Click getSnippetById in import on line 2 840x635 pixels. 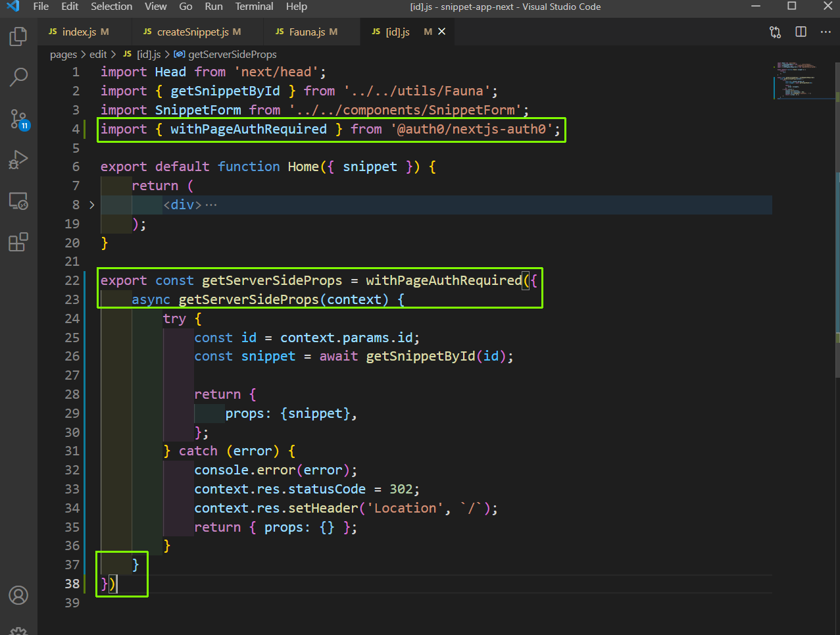(225, 91)
